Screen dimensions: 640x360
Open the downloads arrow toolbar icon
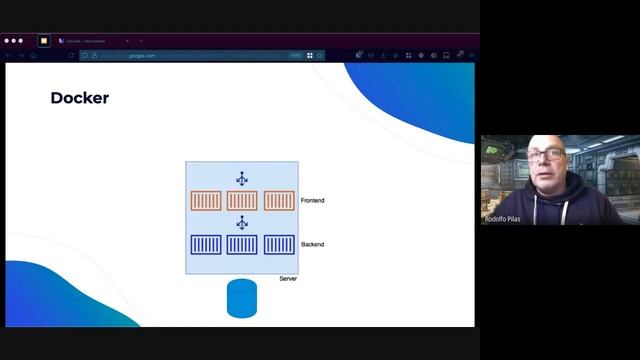tap(383, 55)
